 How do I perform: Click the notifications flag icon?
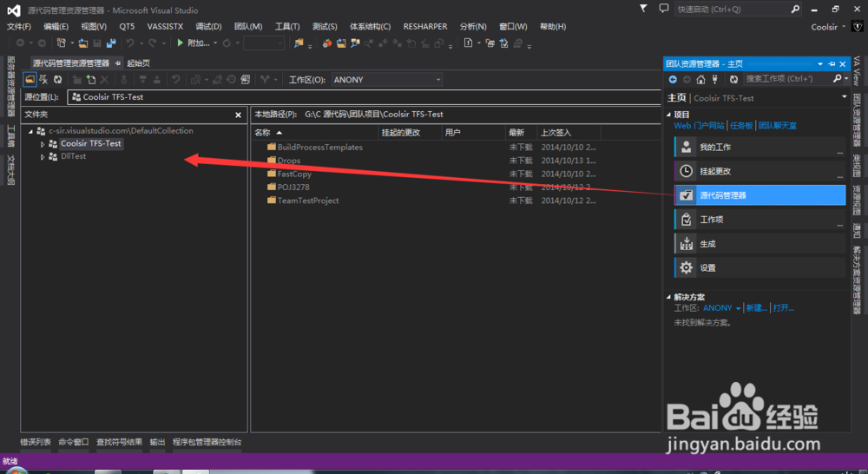coord(643,9)
